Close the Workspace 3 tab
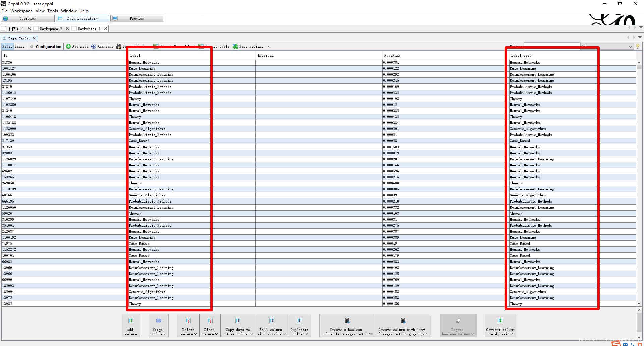This screenshot has width=644, height=346. tap(105, 28)
